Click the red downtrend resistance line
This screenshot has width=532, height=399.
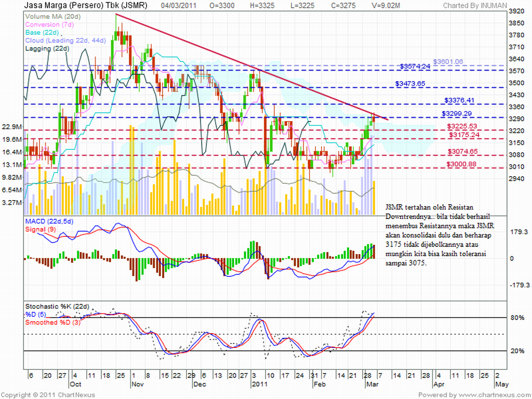251,66
